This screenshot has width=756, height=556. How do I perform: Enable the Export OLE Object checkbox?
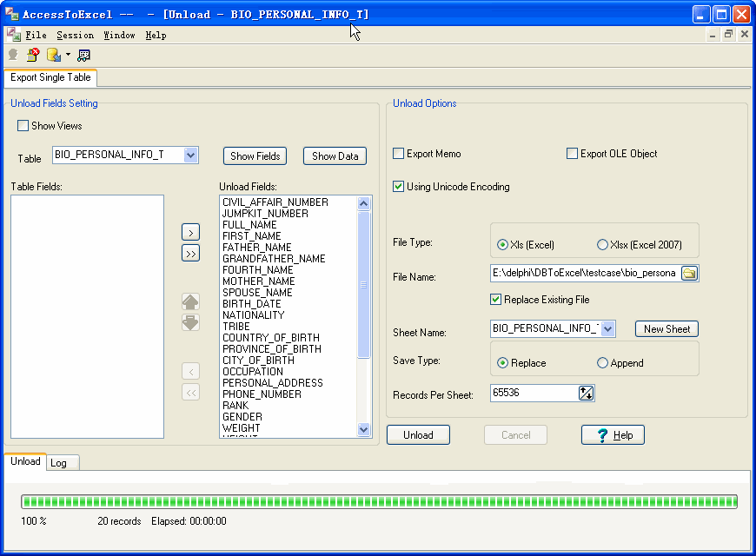572,154
